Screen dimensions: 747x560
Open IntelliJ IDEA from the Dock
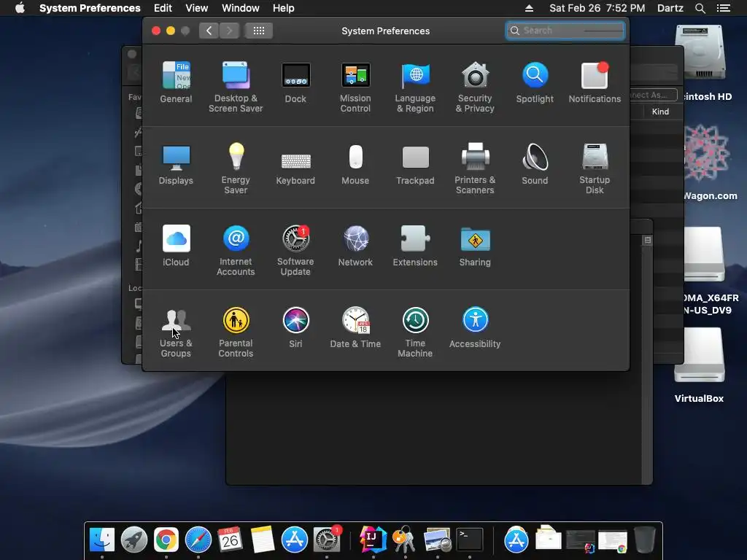(x=373, y=540)
